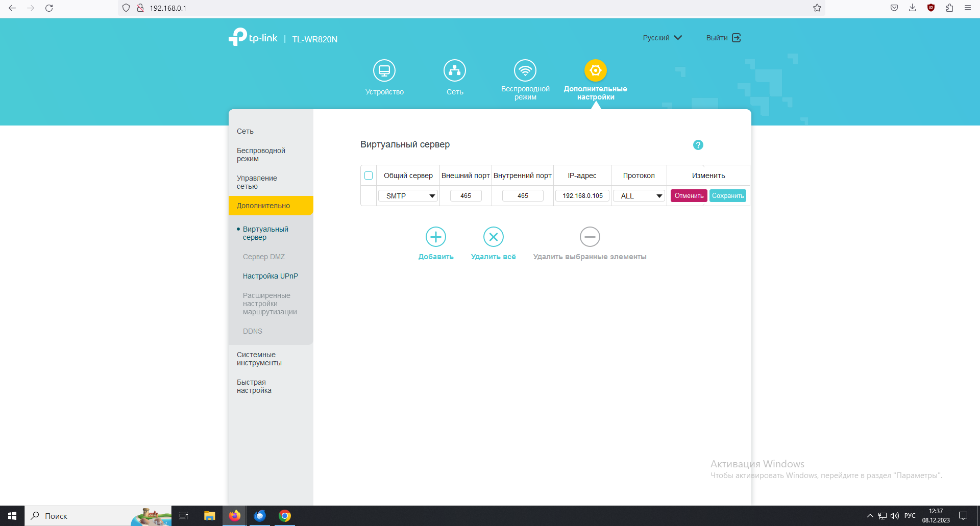Click the Удалить выбранные элементы minus icon

pos(590,237)
